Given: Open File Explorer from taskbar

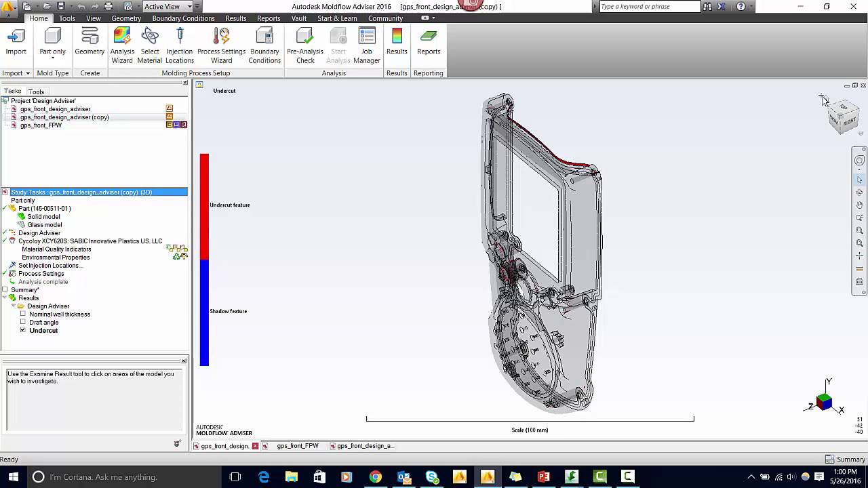Looking at the screenshot, I should pyautogui.click(x=292, y=476).
